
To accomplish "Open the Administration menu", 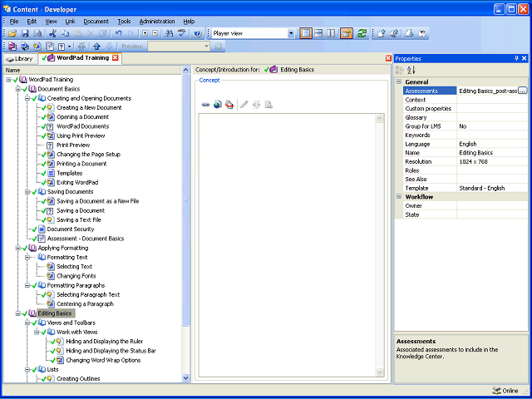I will [157, 22].
